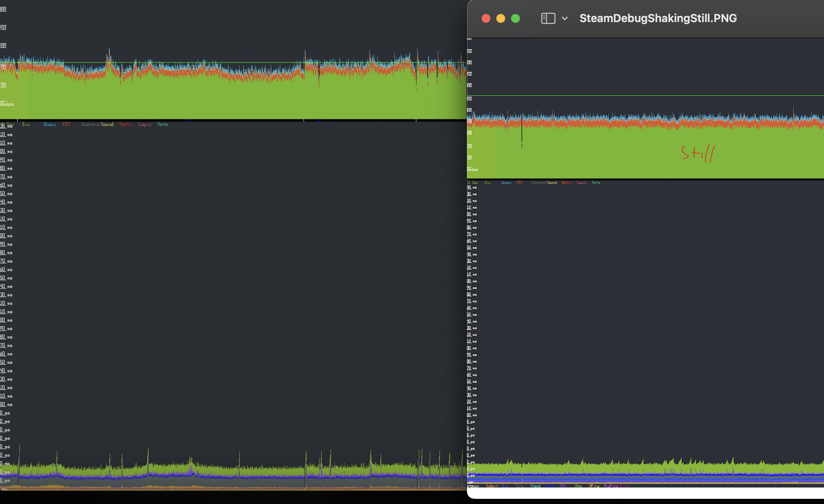
Task: Click the Bookend legend label on the left graph
Action: tap(90, 124)
